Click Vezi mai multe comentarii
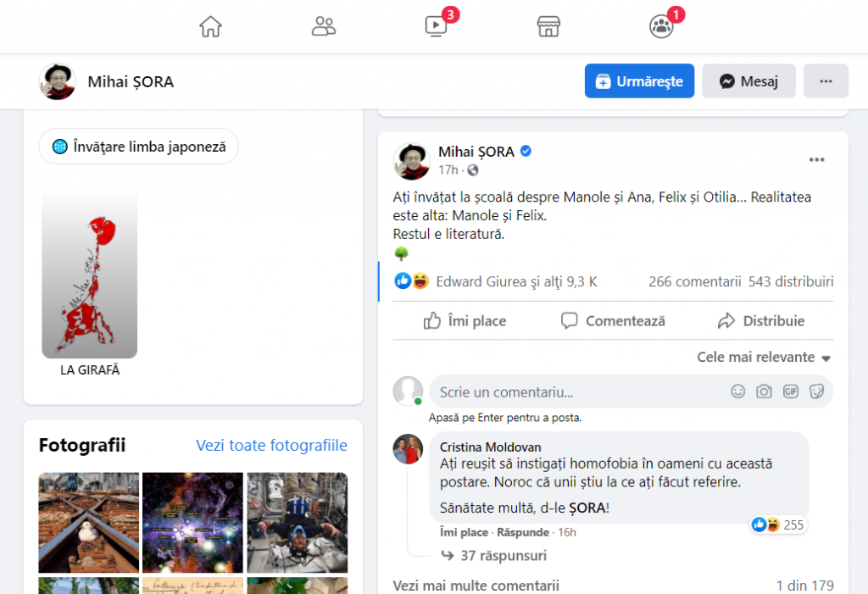 476,586
